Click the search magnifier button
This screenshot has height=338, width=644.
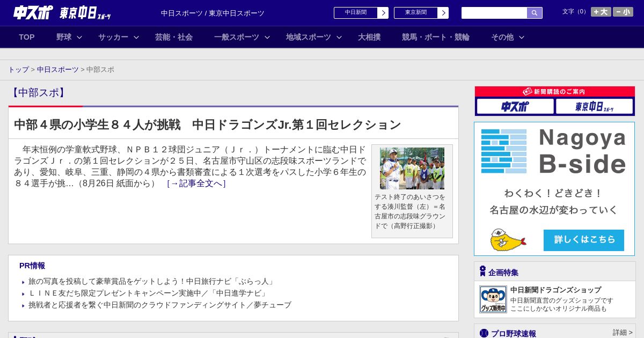pos(535,13)
